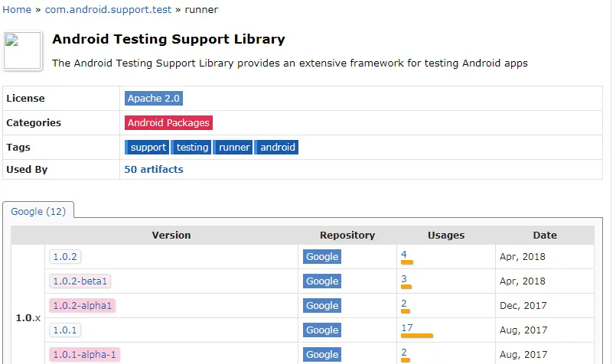
Task: Open the 4 usages link for 1.0.2
Action: [x=404, y=255]
